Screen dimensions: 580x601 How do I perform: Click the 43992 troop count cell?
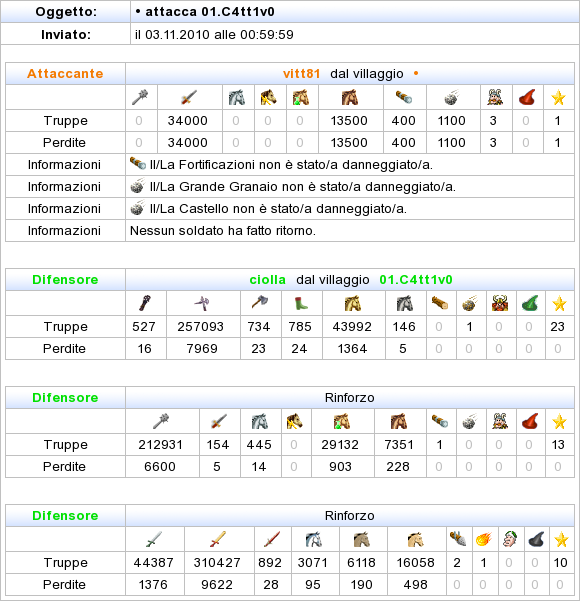coord(352,327)
